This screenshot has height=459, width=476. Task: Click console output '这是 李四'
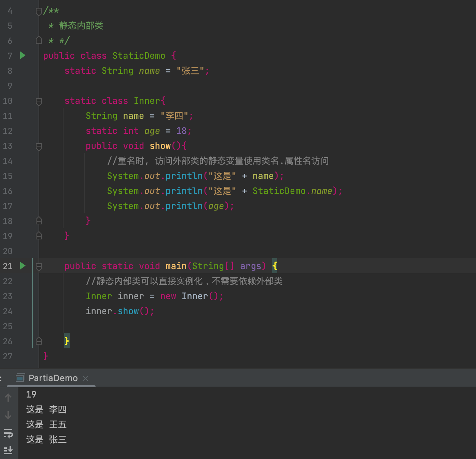(46, 409)
